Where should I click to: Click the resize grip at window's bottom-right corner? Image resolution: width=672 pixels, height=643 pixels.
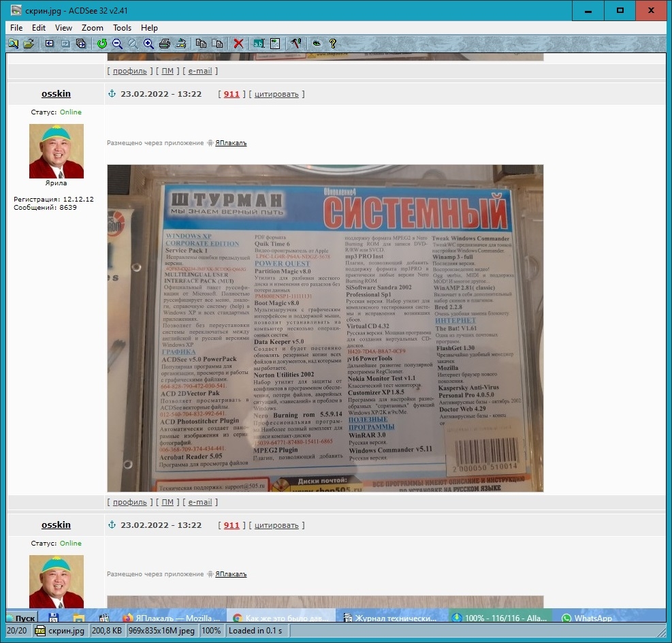pyautogui.click(x=661, y=631)
